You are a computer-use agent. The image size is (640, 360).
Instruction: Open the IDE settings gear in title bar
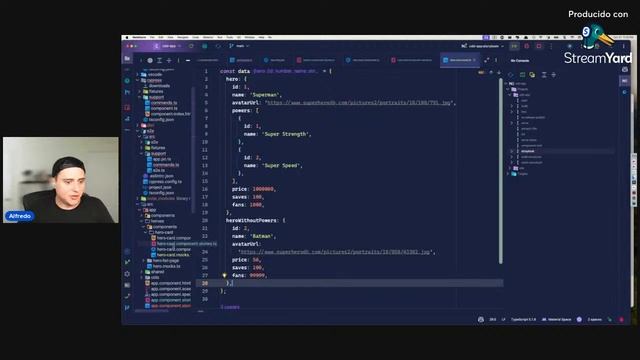click(x=569, y=46)
